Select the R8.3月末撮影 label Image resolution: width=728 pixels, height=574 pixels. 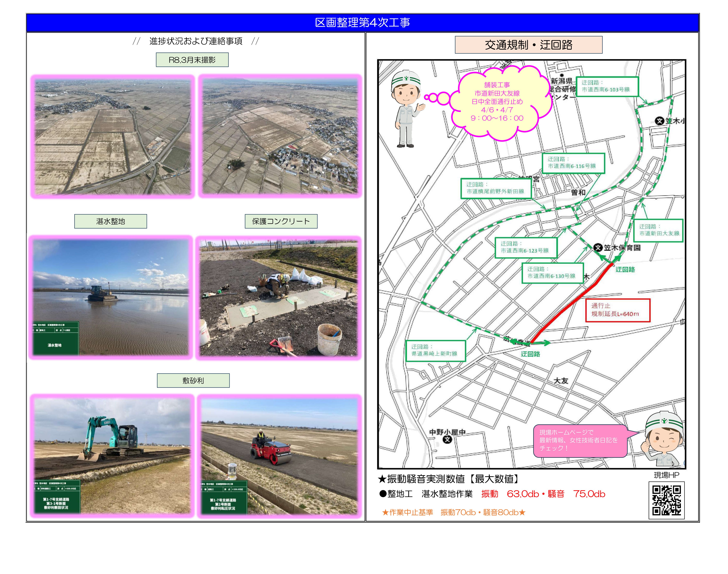(192, 60)
